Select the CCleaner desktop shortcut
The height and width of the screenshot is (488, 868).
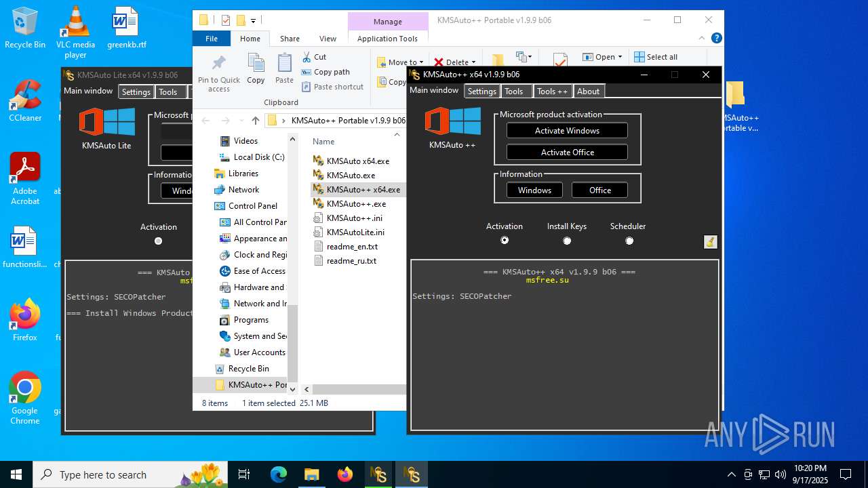pos(25,101)
